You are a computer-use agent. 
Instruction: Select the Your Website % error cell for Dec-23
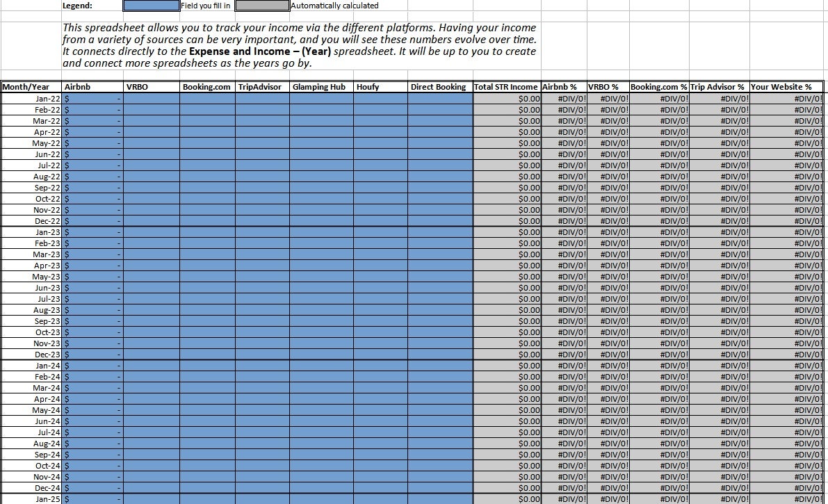[786, 355]
